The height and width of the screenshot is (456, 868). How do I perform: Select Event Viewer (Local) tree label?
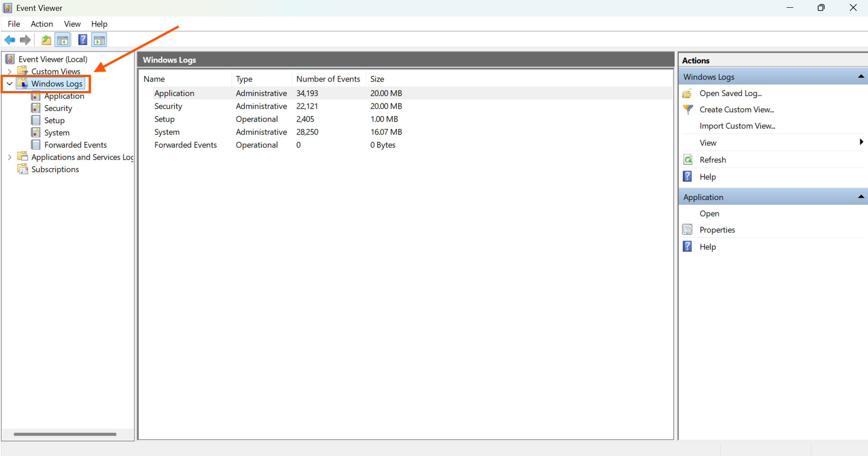(x=53, y=59)
